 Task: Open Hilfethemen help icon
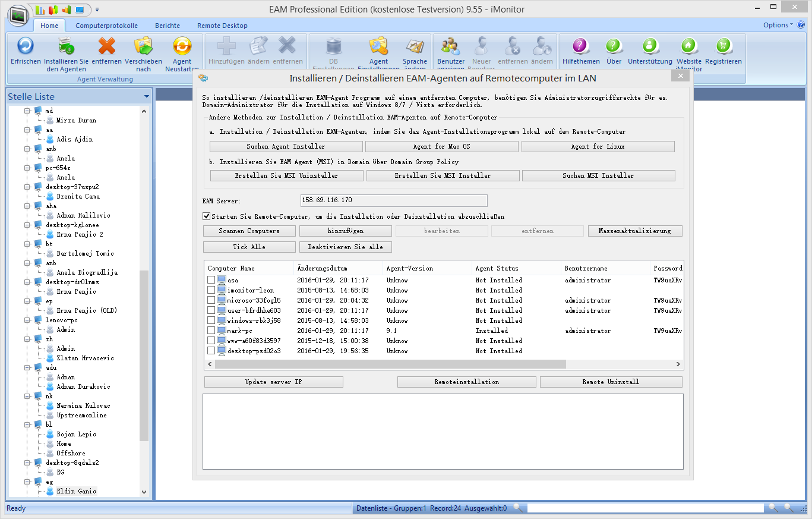[580, 46]
